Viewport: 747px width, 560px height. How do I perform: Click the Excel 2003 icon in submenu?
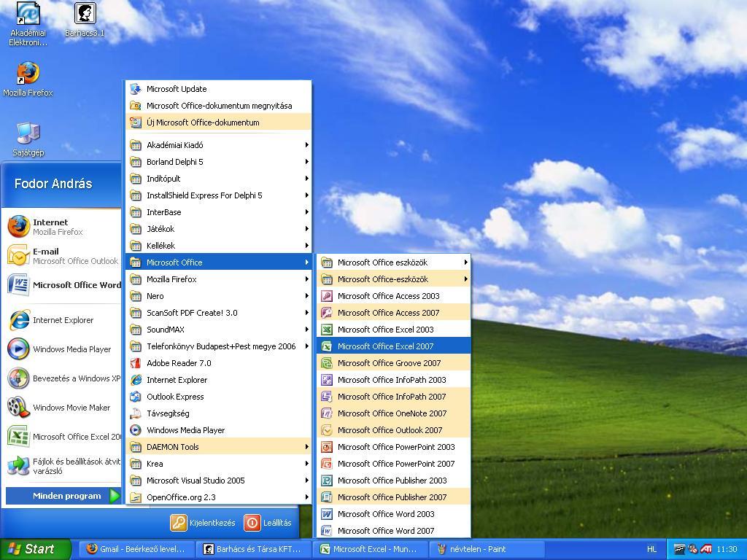click(327, 330)
